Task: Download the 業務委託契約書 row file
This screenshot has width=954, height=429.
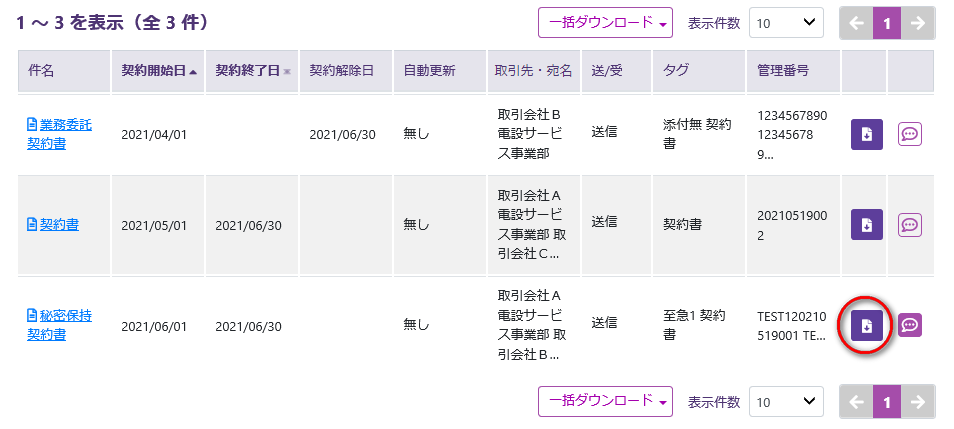Action: [866, 135]
